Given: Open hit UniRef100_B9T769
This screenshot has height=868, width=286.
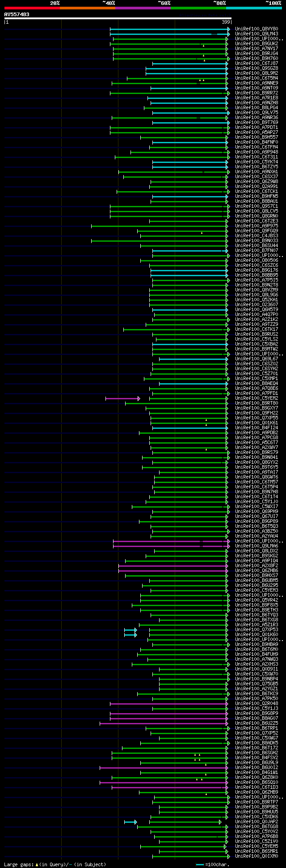Looking at the screenshot, I should tap(257, 123).
